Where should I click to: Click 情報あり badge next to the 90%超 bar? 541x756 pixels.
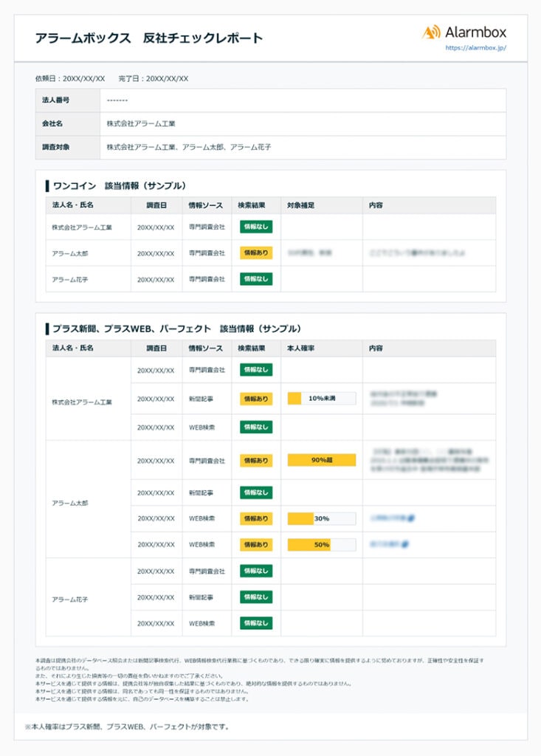[255, 460]
